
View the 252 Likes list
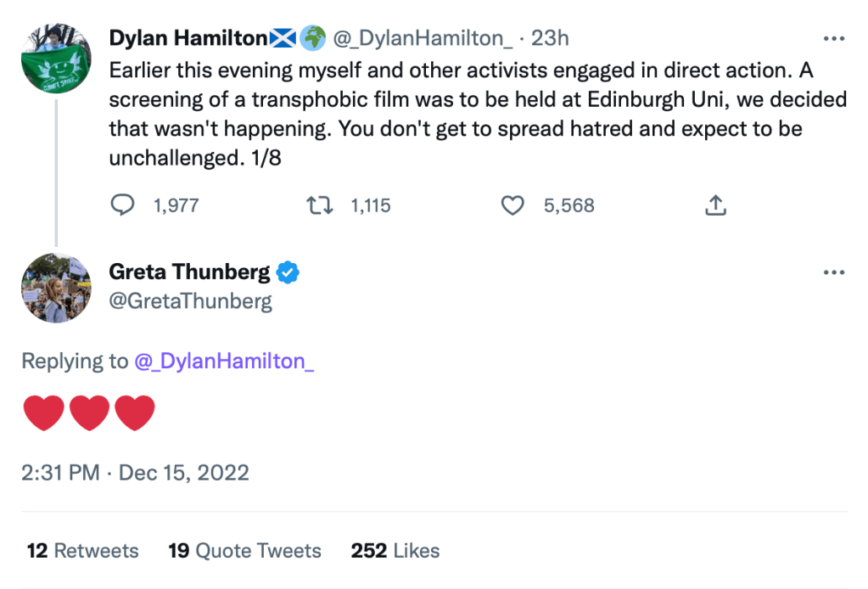(395, 551)
